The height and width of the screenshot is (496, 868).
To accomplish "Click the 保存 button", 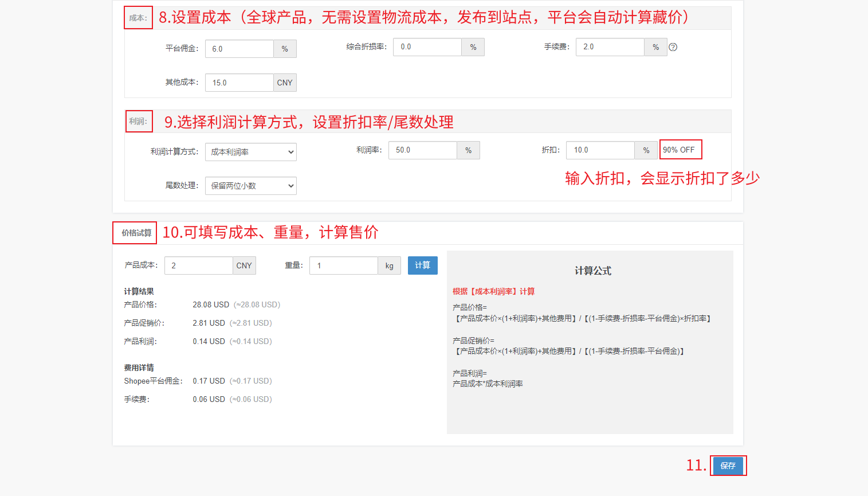I will coord(728,466).
